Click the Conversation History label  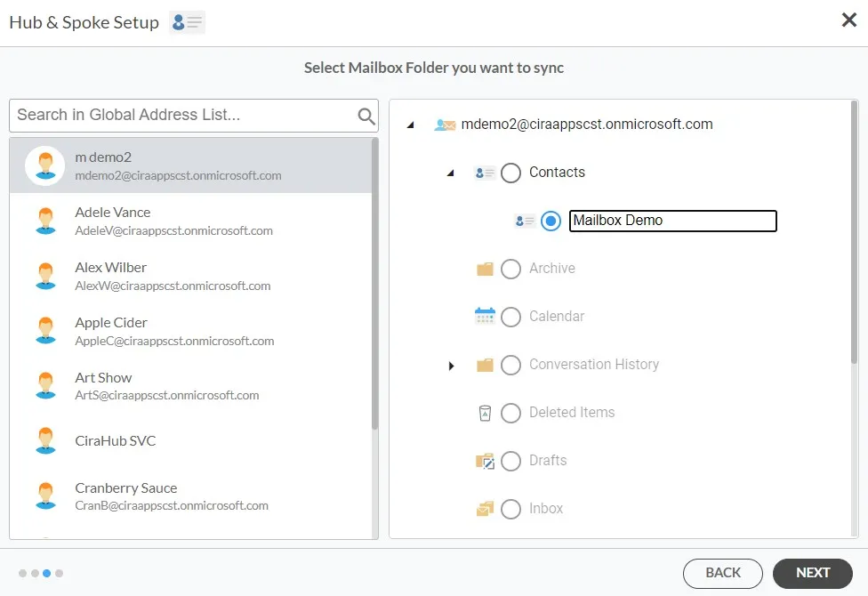(x=594, y=365)
